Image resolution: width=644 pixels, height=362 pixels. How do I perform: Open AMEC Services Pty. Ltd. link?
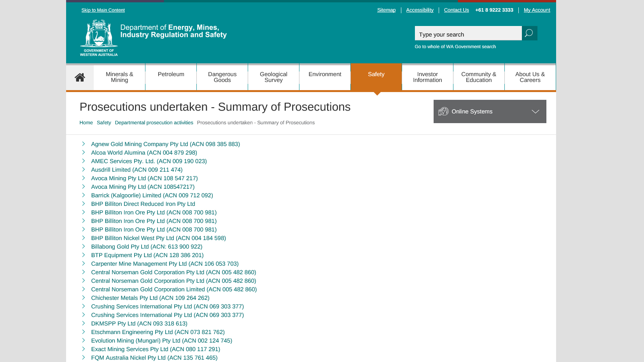click(149, 161)
